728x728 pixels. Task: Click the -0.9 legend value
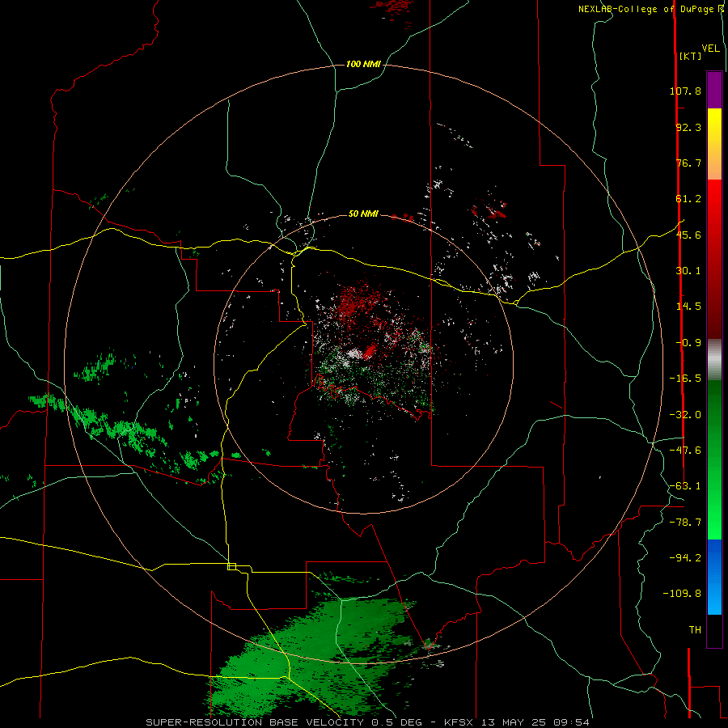688,343
